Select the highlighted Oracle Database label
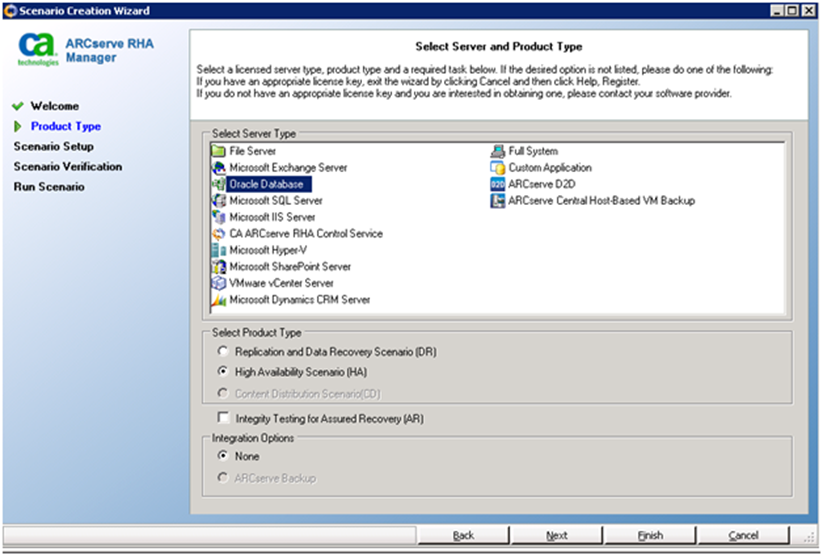 (x=269, y=184)
